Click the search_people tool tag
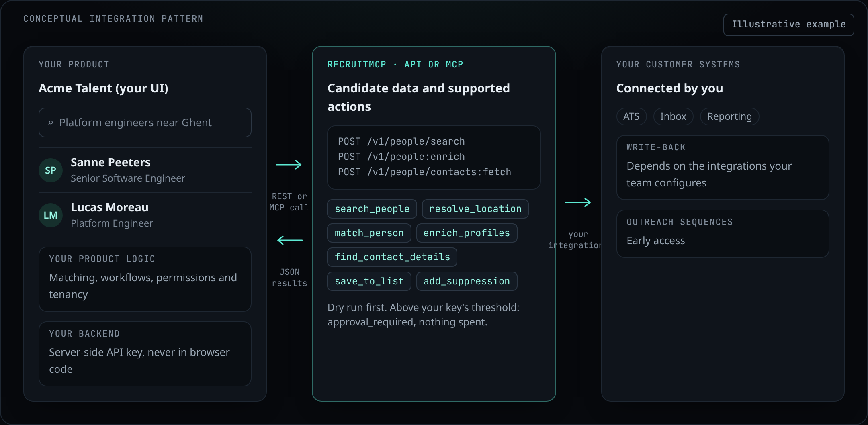Viewport: 868px width, 425px height. 372,209
